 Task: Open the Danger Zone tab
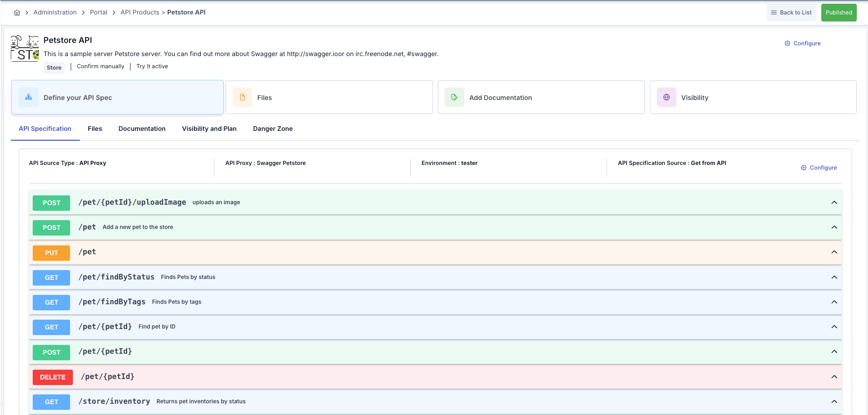(x=273, y=129)
